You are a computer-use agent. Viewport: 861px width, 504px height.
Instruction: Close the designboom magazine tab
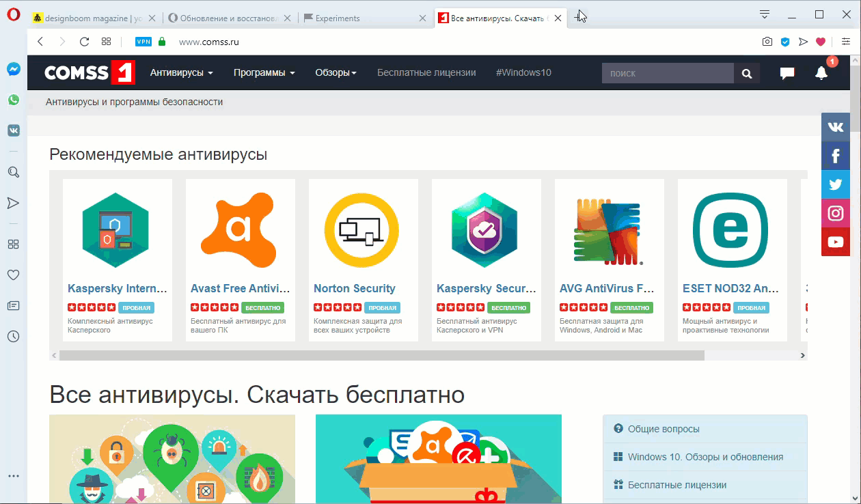click(152, 18)
